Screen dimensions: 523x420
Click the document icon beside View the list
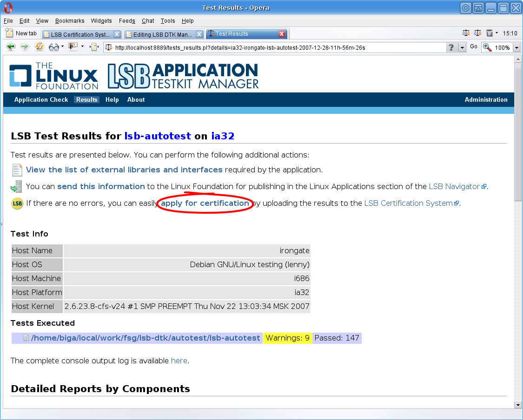click(x=17, y=170)
